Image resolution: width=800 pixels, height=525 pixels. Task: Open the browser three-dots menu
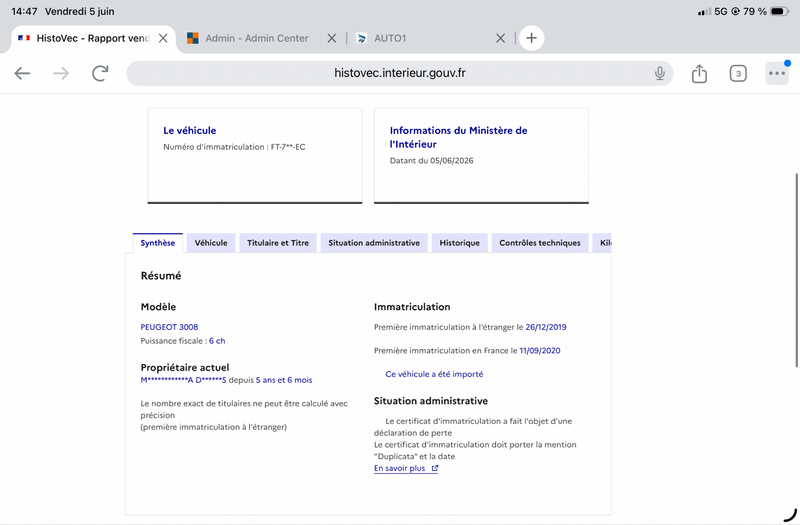point(777,73)
